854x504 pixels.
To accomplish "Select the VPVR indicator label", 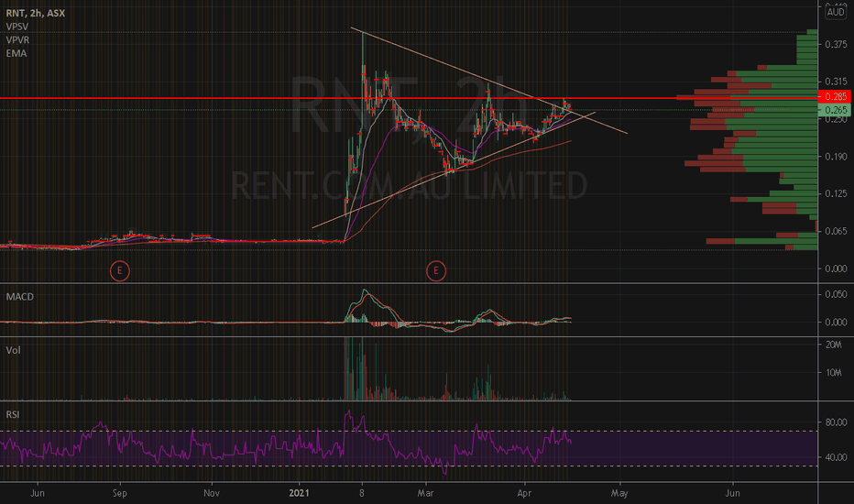I will pos(18,39).
